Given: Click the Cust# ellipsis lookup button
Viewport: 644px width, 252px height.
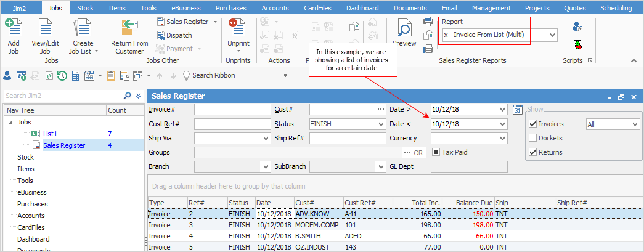Looking at the screenshot, I should [381, 110].
